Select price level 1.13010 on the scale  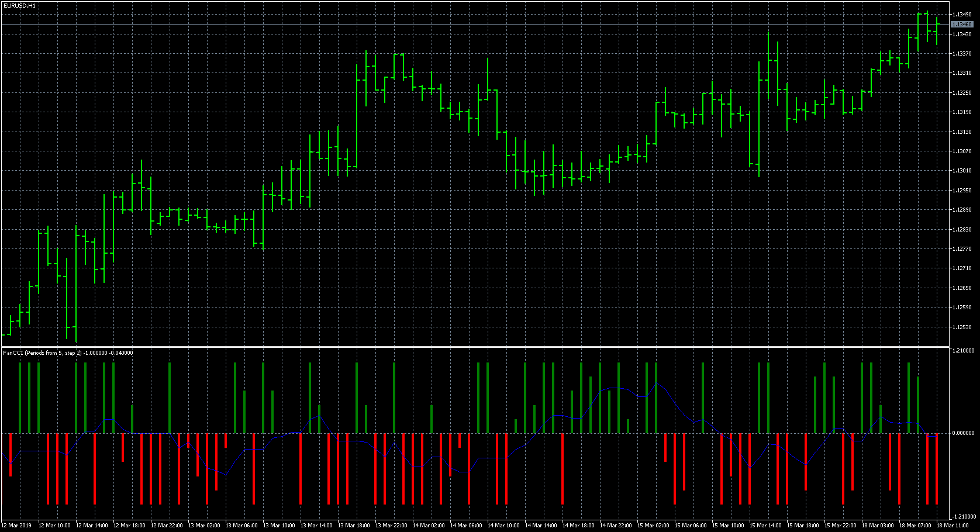[962, 171]
